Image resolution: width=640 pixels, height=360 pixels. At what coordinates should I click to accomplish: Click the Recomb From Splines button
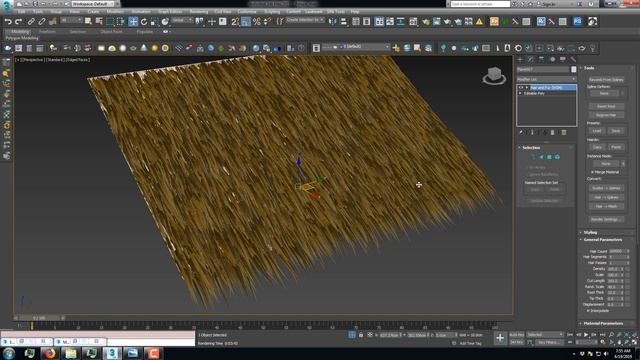point(606,80)
